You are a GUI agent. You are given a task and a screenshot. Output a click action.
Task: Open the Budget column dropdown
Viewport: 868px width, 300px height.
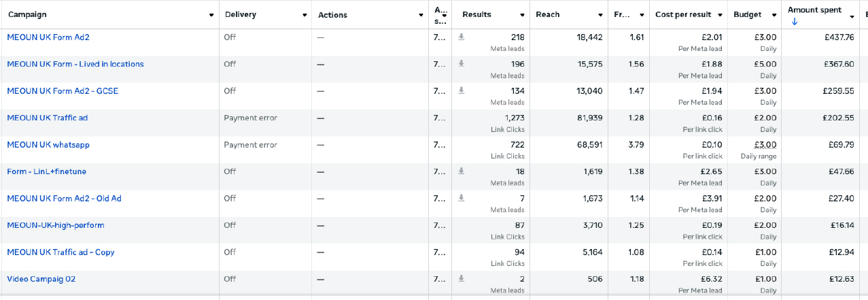(774, 15)
